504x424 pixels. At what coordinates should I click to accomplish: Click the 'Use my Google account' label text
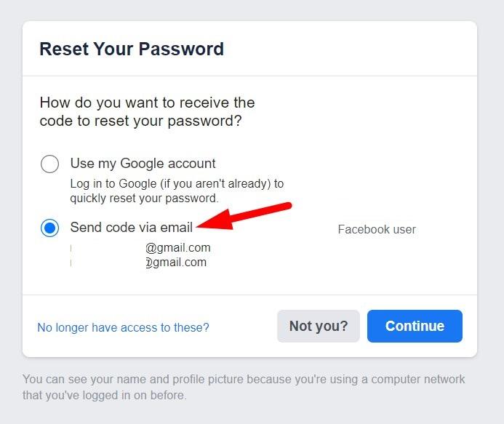click(143, 164)
